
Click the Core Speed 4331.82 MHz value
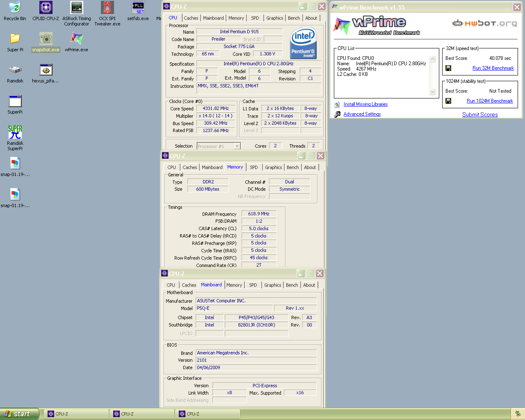click(216, 109)
